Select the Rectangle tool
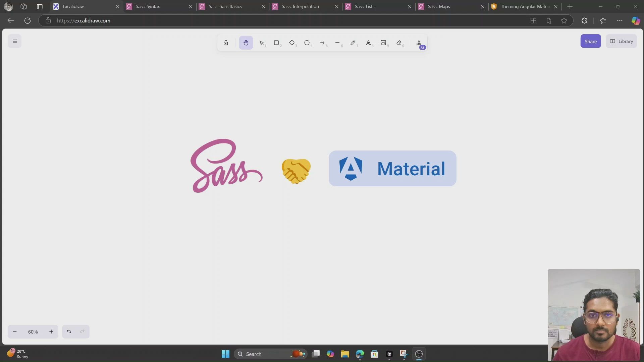Screen dimensions: 644x362 tap(277, 43)
